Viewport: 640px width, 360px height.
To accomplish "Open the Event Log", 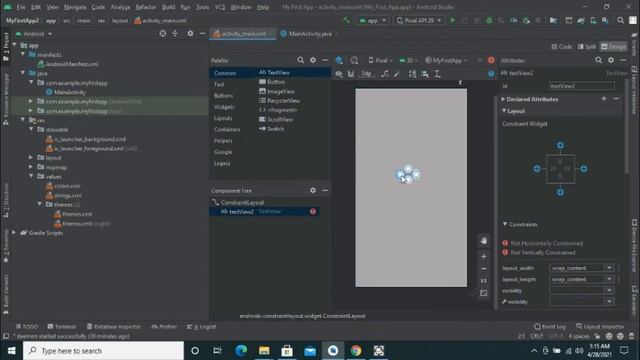I will point(550,327).
